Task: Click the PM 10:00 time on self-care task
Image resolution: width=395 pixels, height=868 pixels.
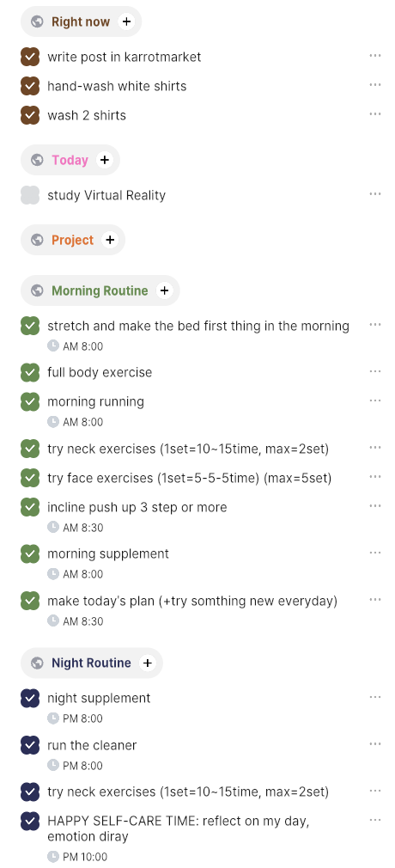Action: (x=77, y=856)
